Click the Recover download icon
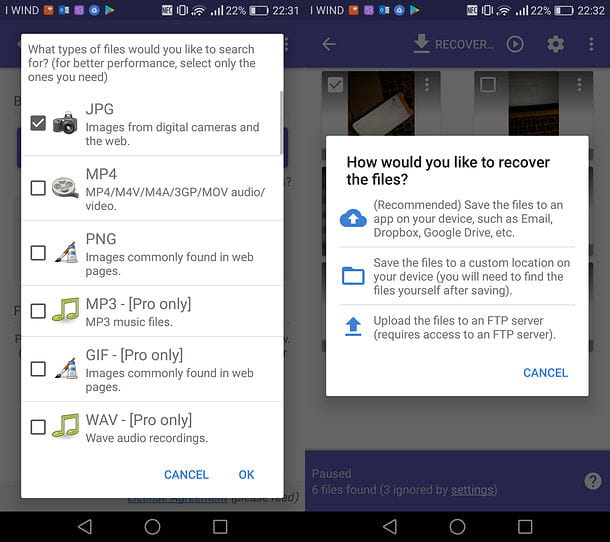Image resolution: width=610 pixels, height=542 pixels. pyautogui.click(x=421, y=44)
